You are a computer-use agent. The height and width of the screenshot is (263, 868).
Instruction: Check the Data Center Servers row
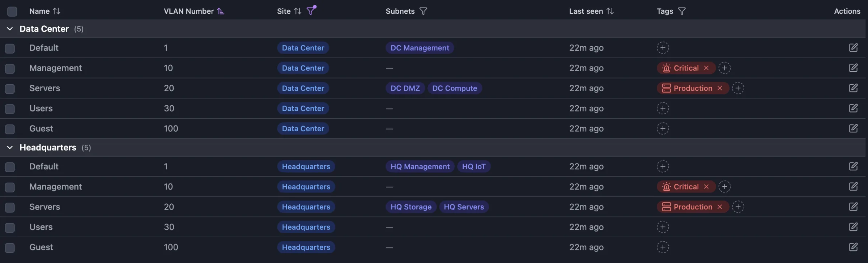coord(10,89)
